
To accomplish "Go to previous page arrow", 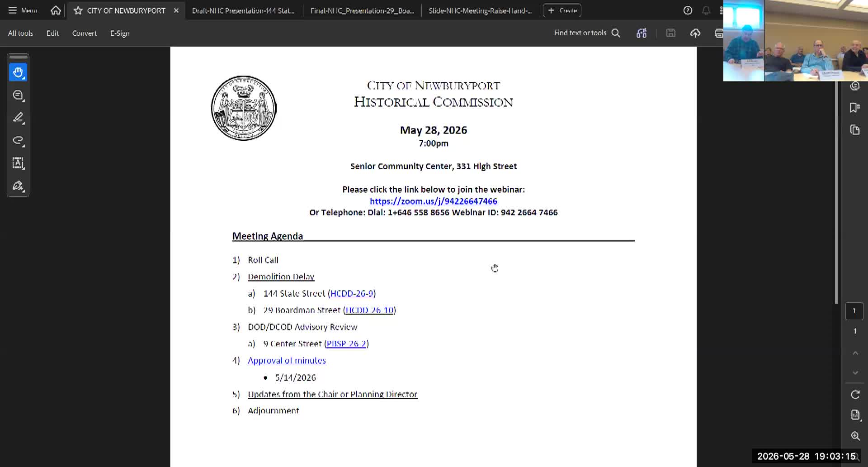I will [855, 353].
